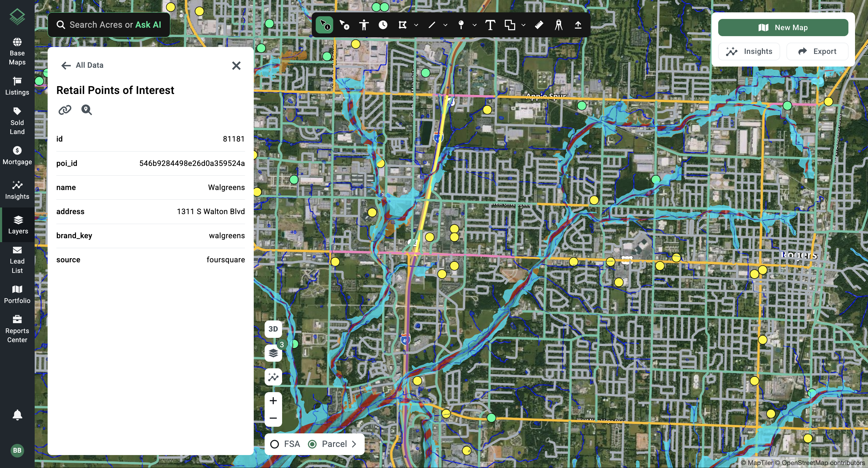
Task: Zoom in with the plus button
Action: (273, 401)
